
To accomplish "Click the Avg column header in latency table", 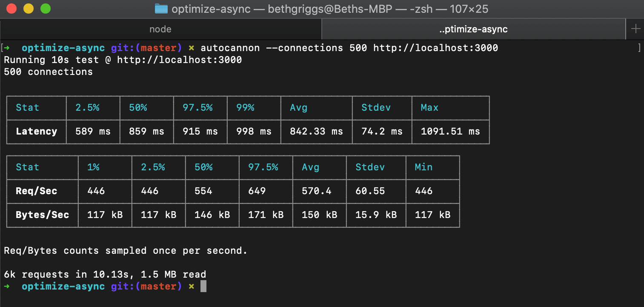I will point(299,108).
